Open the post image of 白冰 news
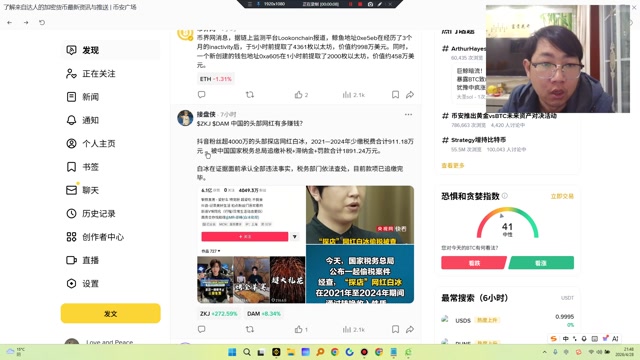Image resolution: width=640 pixels, height=360 pixels. tap(305, 244)
